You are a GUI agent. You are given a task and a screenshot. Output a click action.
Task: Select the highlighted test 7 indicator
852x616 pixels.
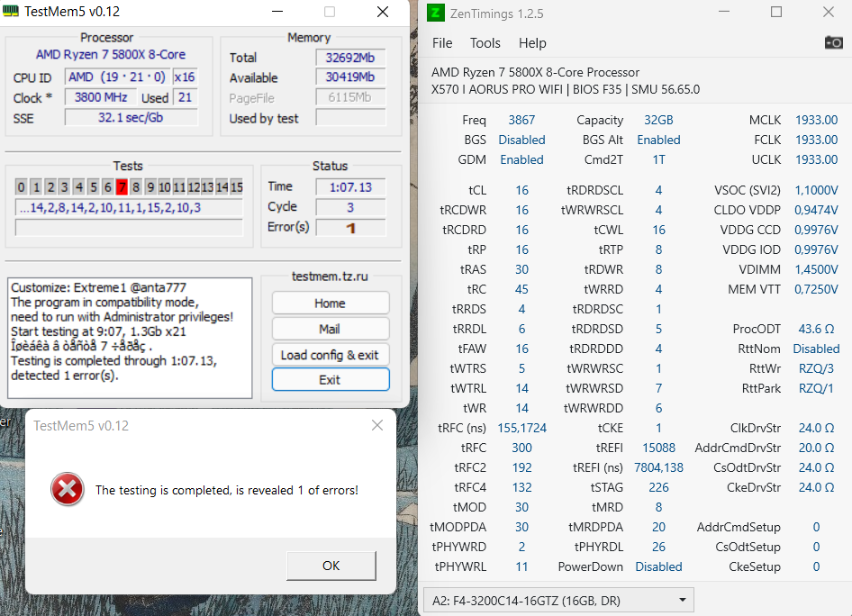pyautogui.click(x=122, y=186)
